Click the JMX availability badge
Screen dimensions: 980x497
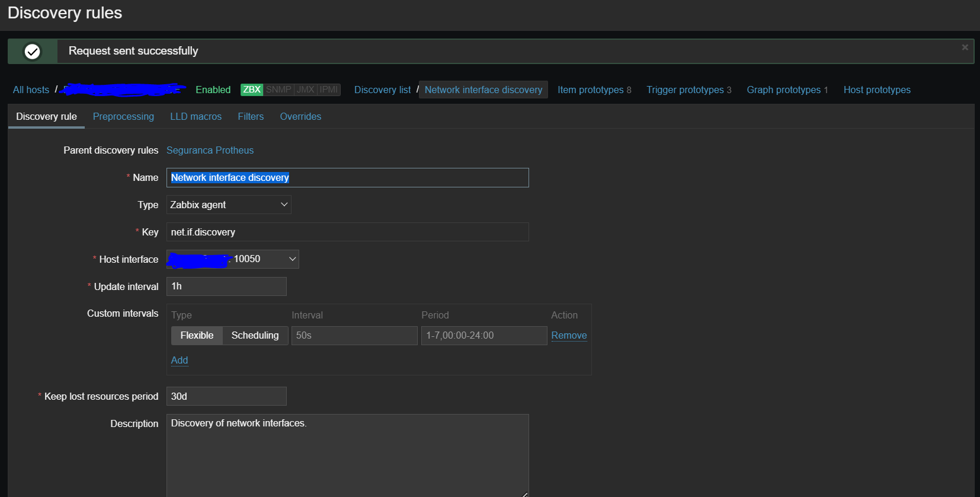coord(305,90)
